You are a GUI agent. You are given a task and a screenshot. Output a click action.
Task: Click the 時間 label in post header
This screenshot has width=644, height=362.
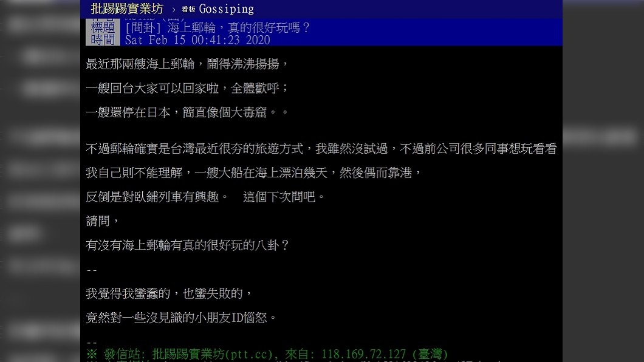pos(103,39)
